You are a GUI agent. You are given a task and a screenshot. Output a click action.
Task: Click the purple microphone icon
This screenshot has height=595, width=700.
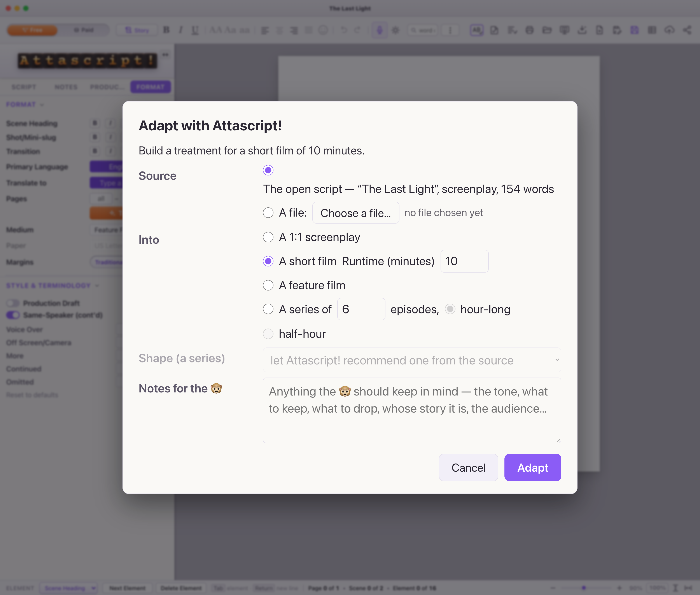click(x=380, y=30)
